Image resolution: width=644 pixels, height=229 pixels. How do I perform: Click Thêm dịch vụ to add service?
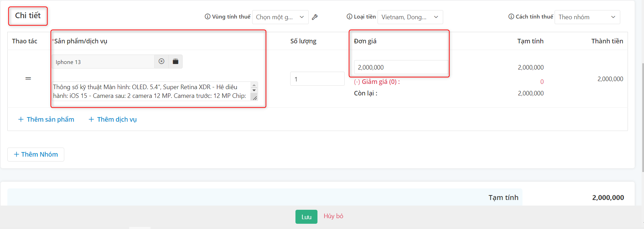113,120
